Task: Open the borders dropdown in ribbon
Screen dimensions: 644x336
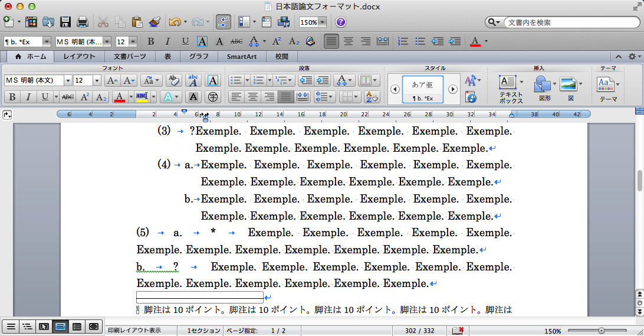Action: click(350, 97)
